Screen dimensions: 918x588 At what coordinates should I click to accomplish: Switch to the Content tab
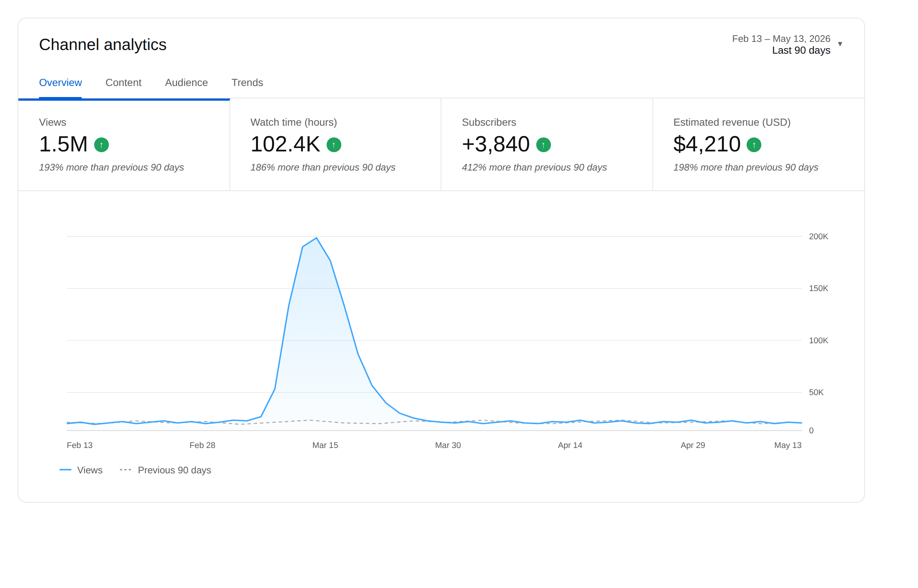click(124, 82)
